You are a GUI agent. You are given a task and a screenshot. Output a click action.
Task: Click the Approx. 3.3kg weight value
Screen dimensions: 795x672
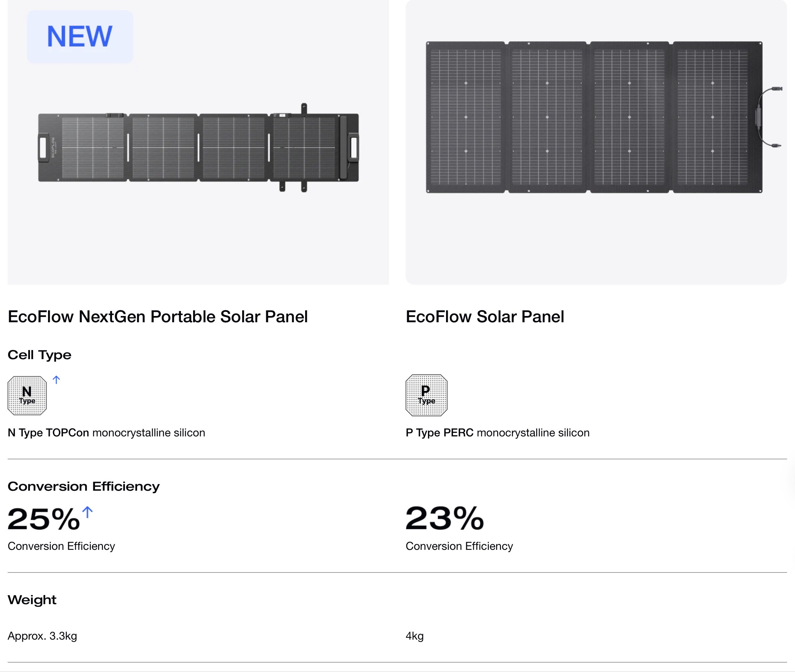point(42,636)
